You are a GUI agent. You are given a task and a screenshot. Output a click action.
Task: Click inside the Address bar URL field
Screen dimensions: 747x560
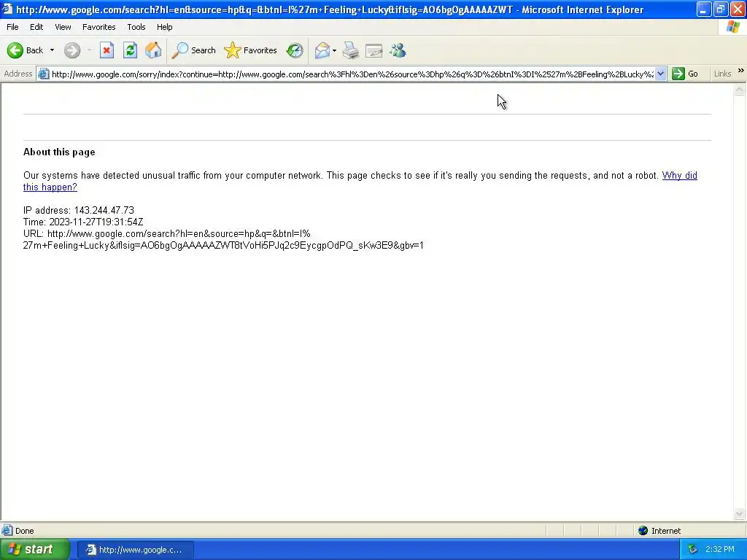[x=352, y=74]
